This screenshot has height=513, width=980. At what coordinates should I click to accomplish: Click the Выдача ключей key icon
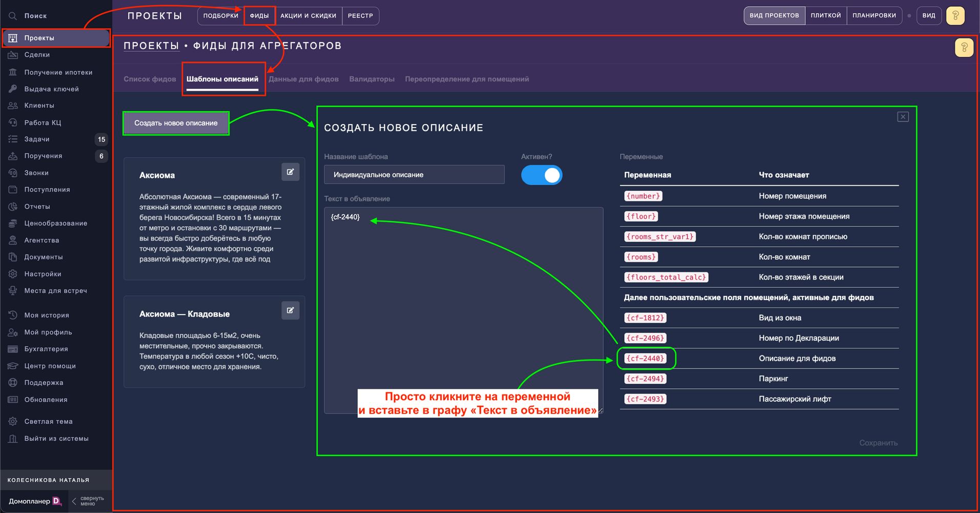(13, 89)
